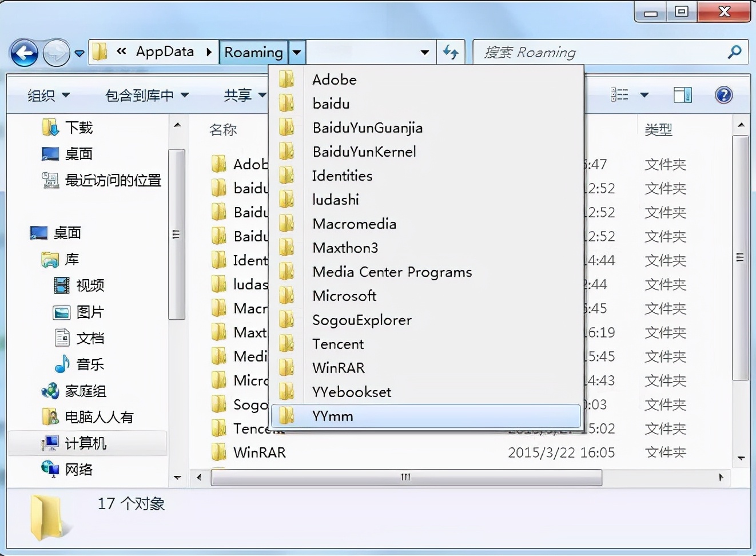Expand the arrow after AppData
The image size is (756, 556).
tap(209, 52)
